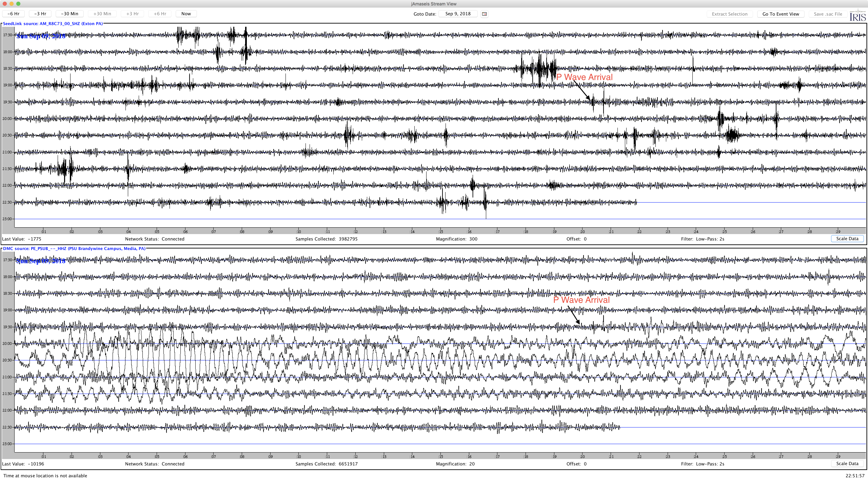This screenshot has width=868, height=480.
Task: Click the jAmaseis Stream View title bar
Action: click(x=434, y=4)
